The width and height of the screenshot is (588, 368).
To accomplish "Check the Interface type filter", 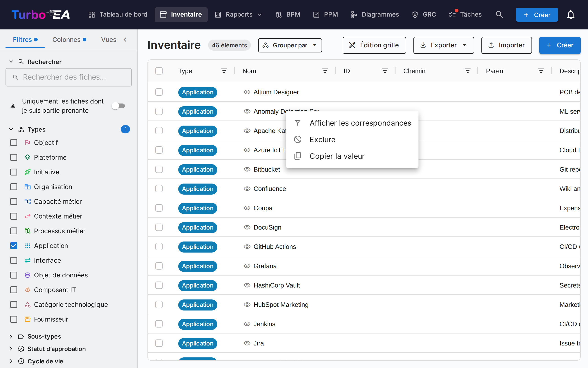I will (14, 260).
